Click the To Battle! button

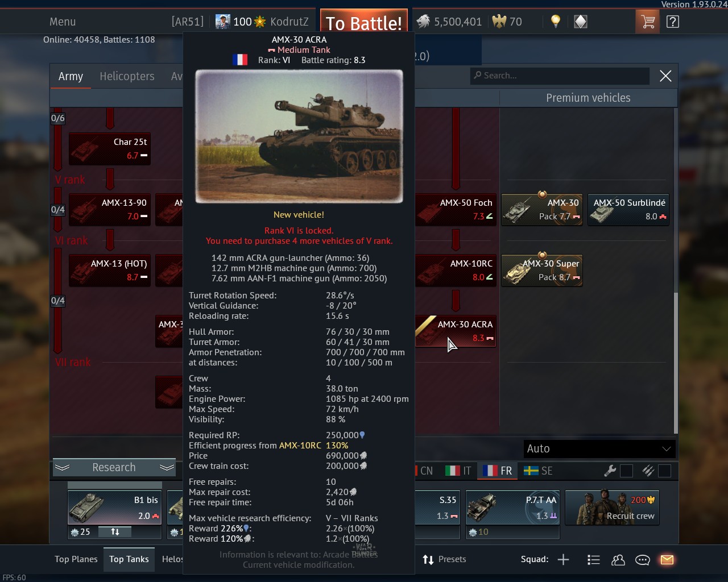[364, 23]
